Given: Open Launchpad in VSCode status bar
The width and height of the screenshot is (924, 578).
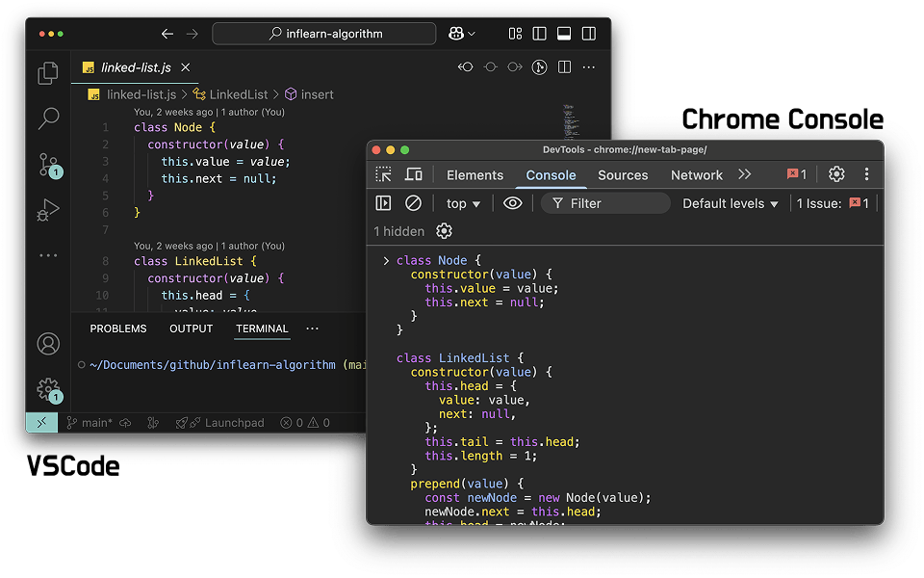Looking at the screenshot, I should coord(220,423).
